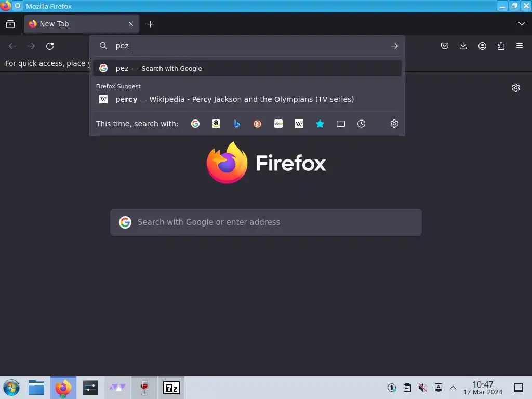Viewport: 532px width, 399px height.
Task: Expand the hidden tray icons arrow
Action: [453, 388]
